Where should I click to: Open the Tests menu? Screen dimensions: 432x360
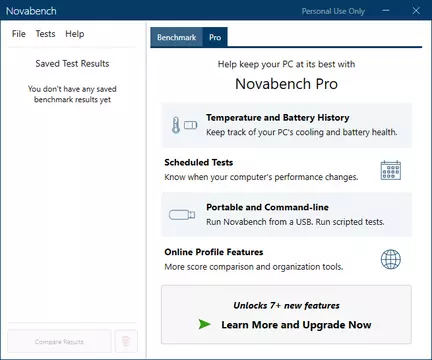[x=45, y=34]
